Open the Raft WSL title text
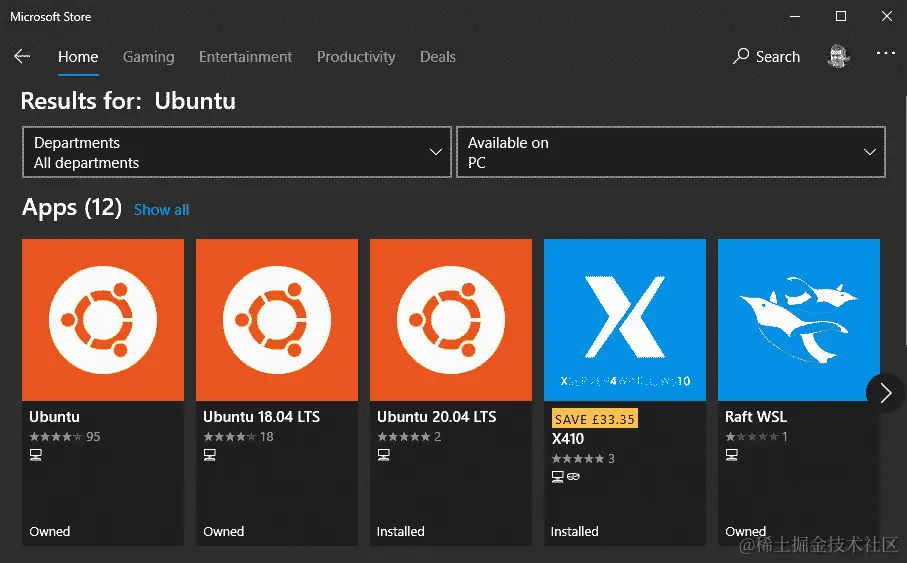Screen dimensions: 907x563 [756, 417]
